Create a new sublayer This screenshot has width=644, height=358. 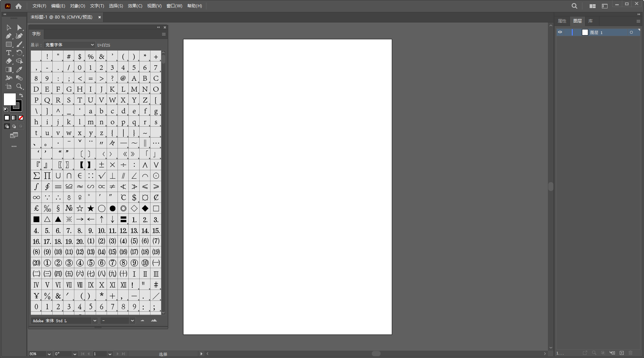point(612,353)
